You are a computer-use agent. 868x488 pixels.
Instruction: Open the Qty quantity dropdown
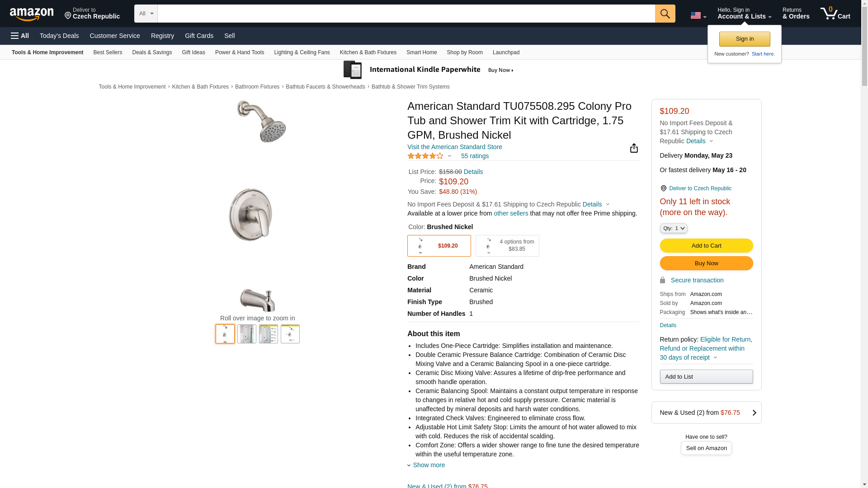(x=673, y=229)
